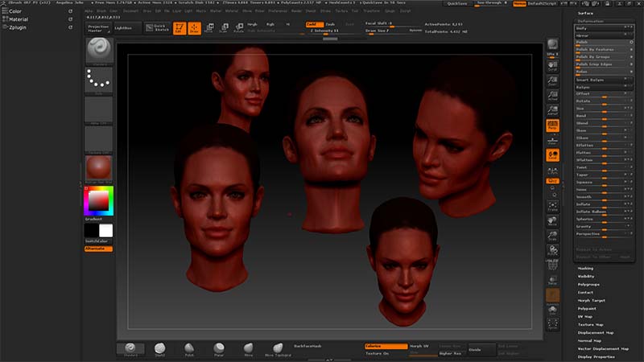The image size is (644, 362).
Task: Click the Divide button
Action: tap(481, 350)
